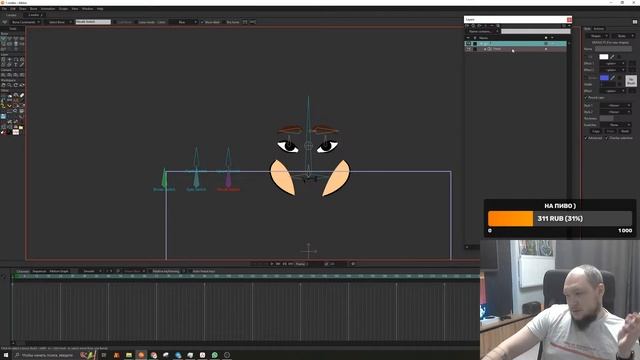
Task: Expand the second layer group in Layers
Action: (485, 49)
